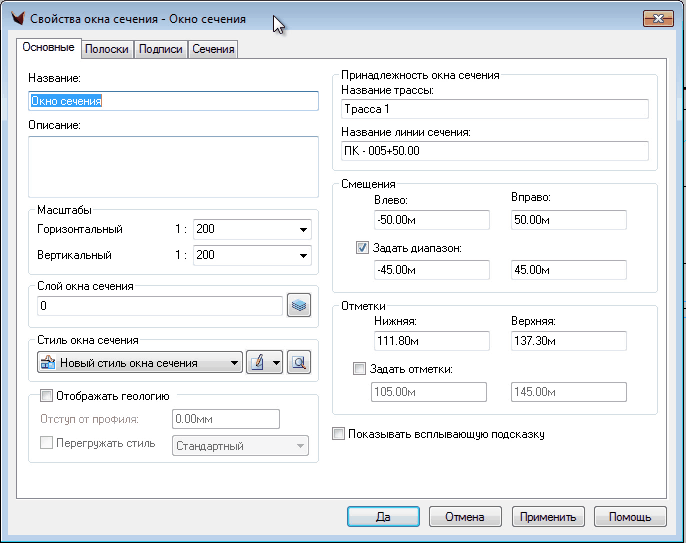
Task: Switch to the 'Подписи' tab
Action: [x=160, y=49]
